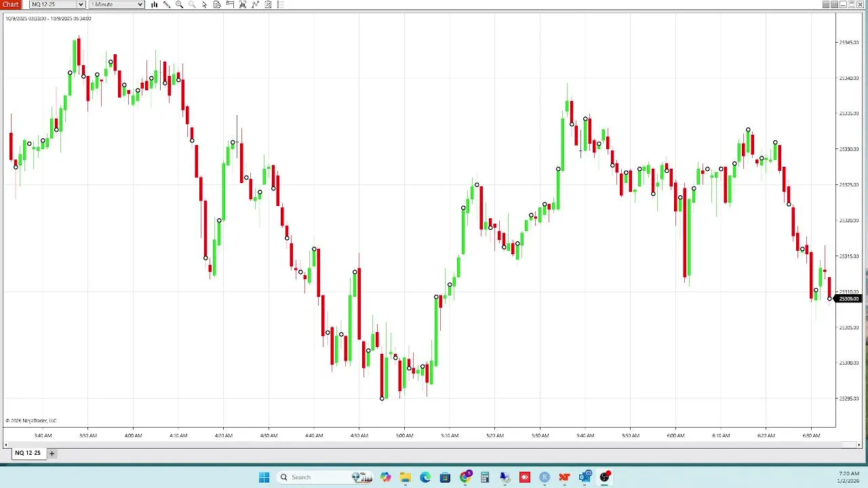Open the 1 Minute interval dropdown
This screenshot has height=488, width=868.
(117, 5)
